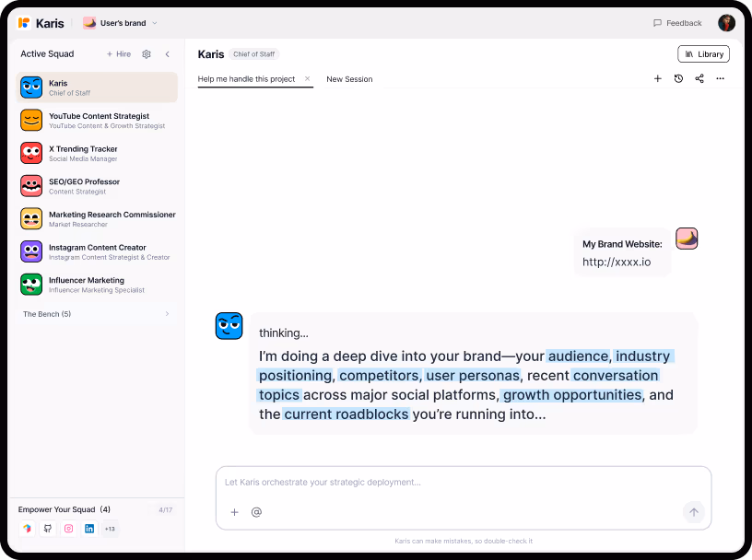This screenshot has width=752, height=560.
Task: Open squad settings gear icon
Action: 147,54
